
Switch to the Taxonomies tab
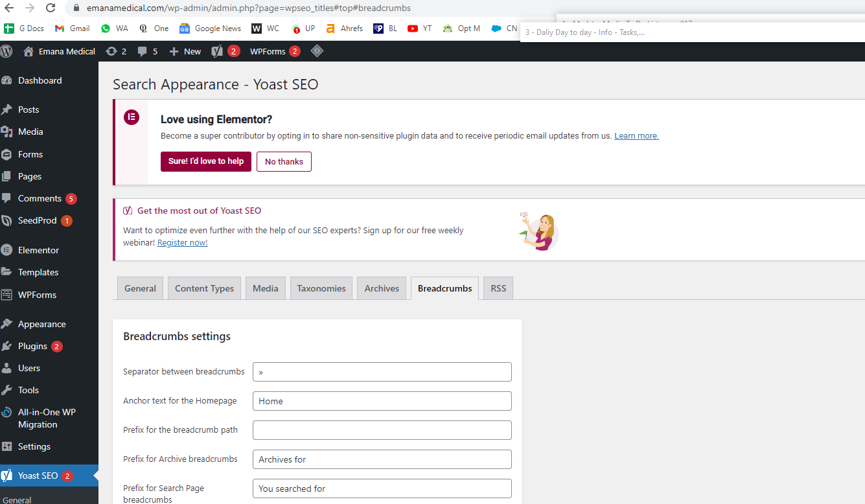coord(321,288)
